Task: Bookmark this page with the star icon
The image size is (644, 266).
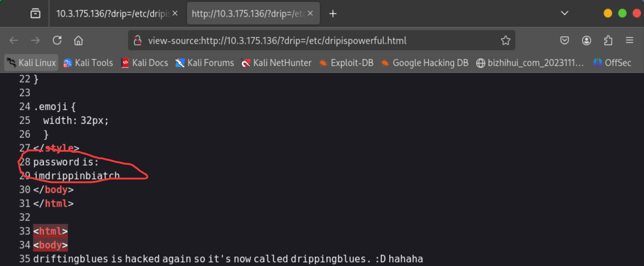Action: click(505, 40)
